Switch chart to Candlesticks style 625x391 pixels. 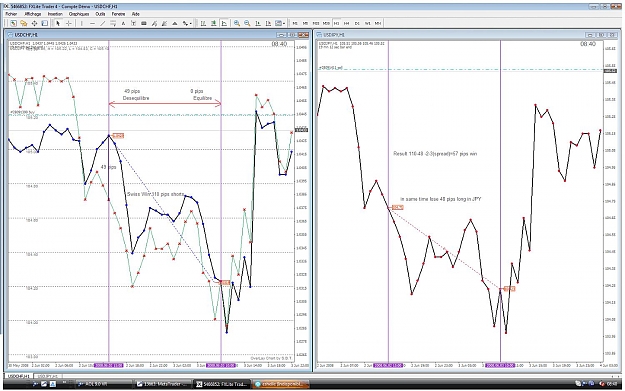pyautogui.click(x=214, y=24)
